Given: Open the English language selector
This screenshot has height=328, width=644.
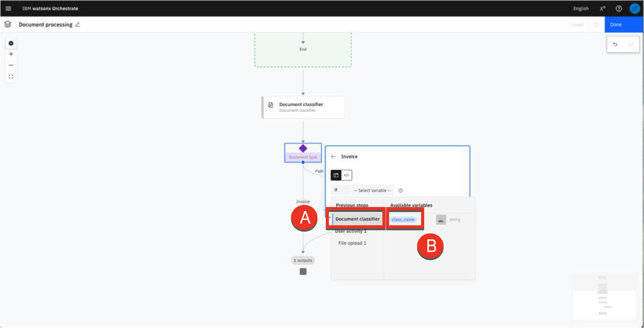Looking at the screenshot, I should tap(580, 8).
